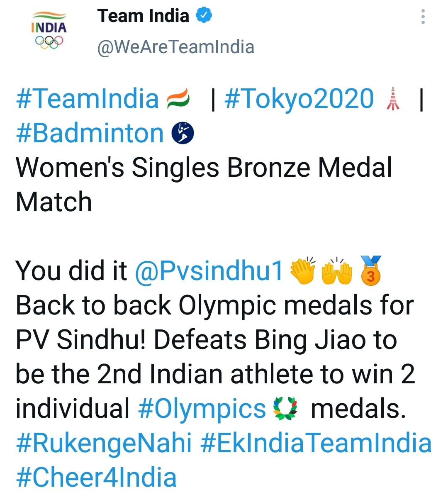Image resolution: width=448 pixels, height=502 pixels.
Task: Tap the Olympic laurel wreath icon
Action: (285, 408)
